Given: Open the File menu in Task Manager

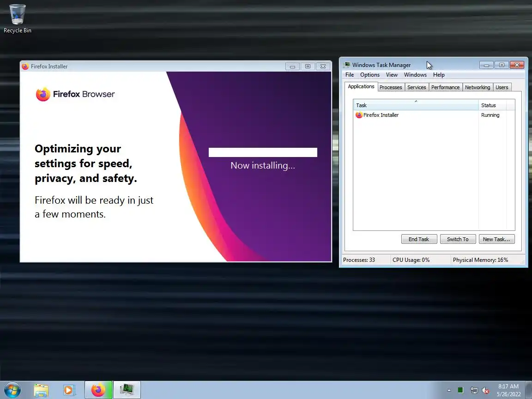Looking at the screenshot, I should click(350, 75).
